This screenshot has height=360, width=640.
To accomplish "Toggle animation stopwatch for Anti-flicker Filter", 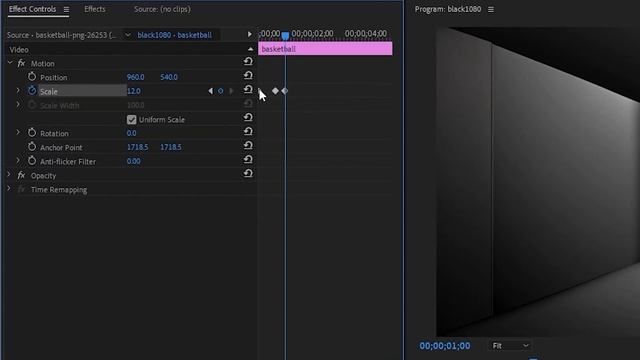I will point(32,161).
